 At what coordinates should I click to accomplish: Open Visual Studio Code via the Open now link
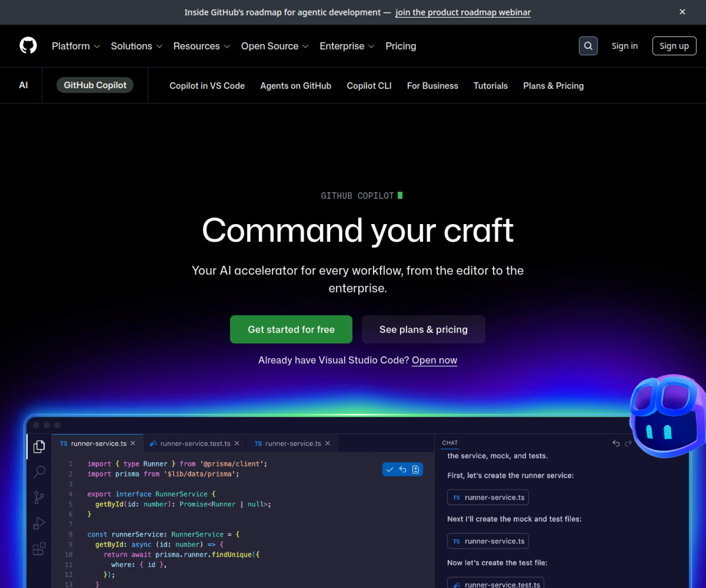coord(434,360)
